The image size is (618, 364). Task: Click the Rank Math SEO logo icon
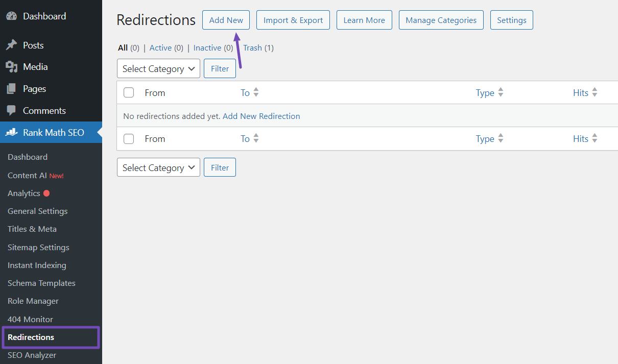click(11, 133)
